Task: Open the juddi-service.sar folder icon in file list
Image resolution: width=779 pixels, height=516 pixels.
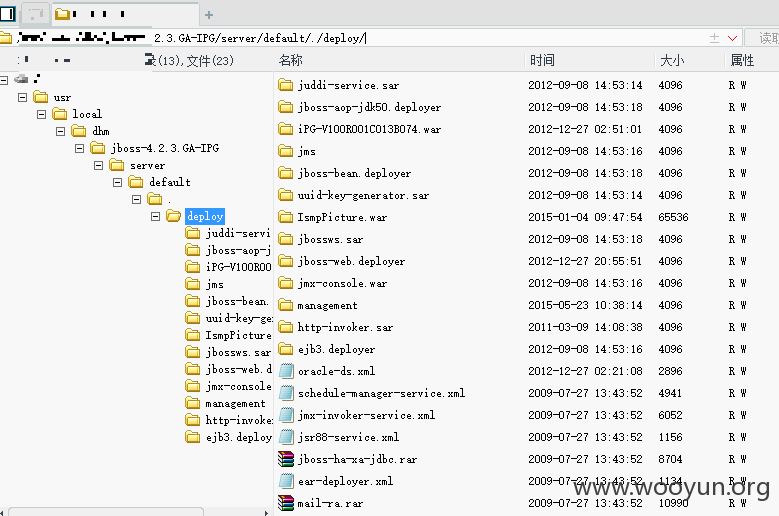Action: [286, 85]
